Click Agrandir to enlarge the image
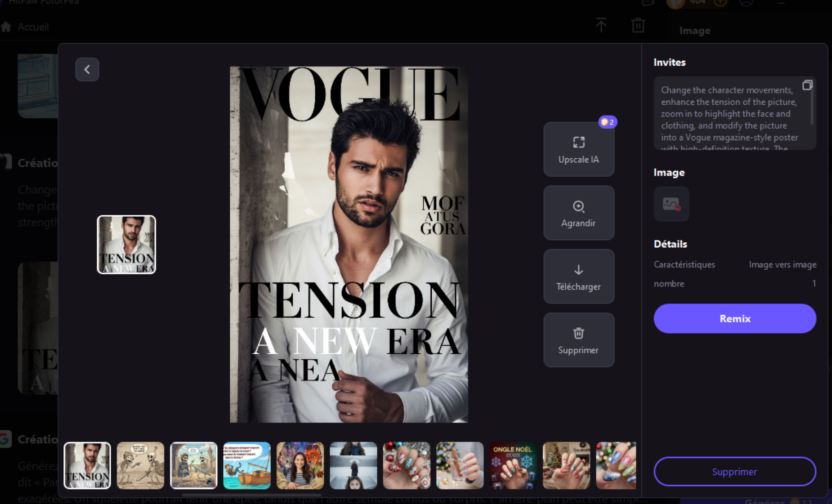 pos(578,213)
